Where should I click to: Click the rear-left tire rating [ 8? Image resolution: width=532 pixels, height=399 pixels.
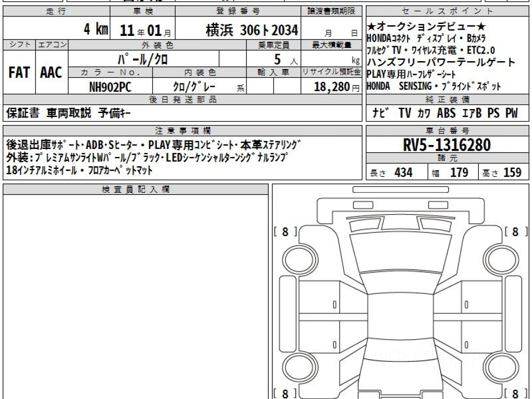[x=285, y=394]
